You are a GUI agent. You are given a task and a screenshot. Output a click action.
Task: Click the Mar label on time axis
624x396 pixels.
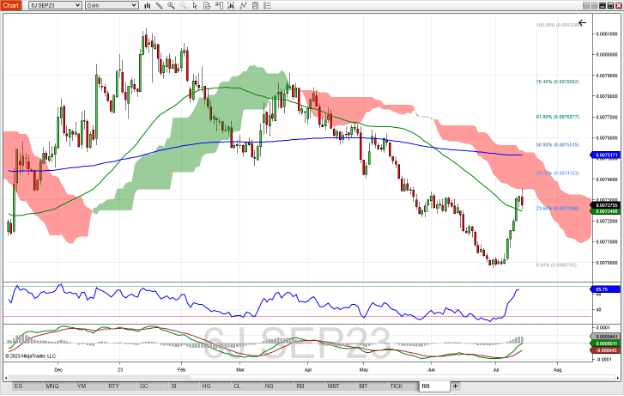240,370
